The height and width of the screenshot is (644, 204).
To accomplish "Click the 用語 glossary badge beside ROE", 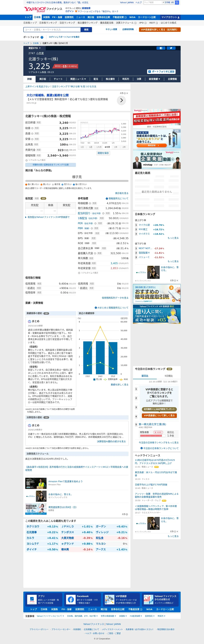I will (x=94, y=243).
